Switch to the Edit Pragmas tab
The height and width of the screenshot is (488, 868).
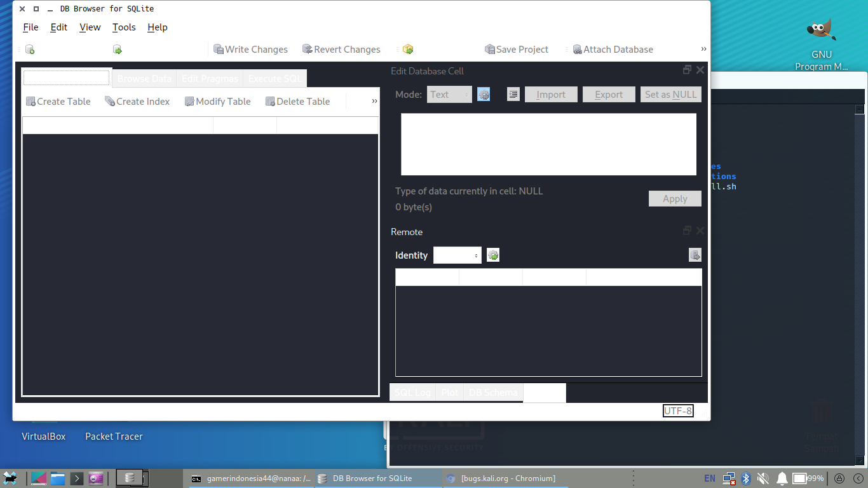coord(210,79)
